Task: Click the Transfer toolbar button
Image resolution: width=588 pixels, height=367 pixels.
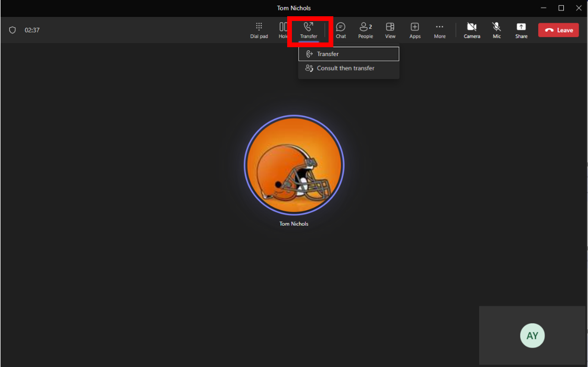Action: click(309, 30)
